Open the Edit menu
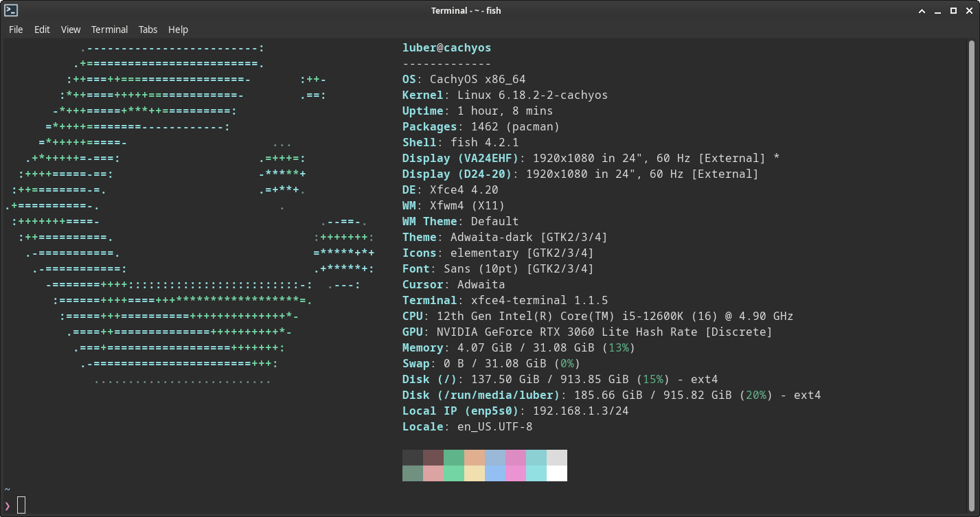Screen dimensions: 980x517 click(x=42, y=30)
